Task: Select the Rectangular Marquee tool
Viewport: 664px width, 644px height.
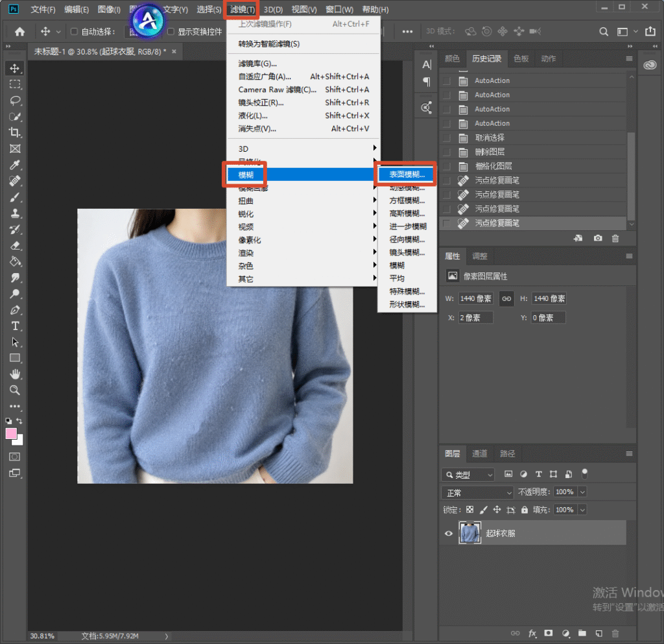Action: point(15,84)
